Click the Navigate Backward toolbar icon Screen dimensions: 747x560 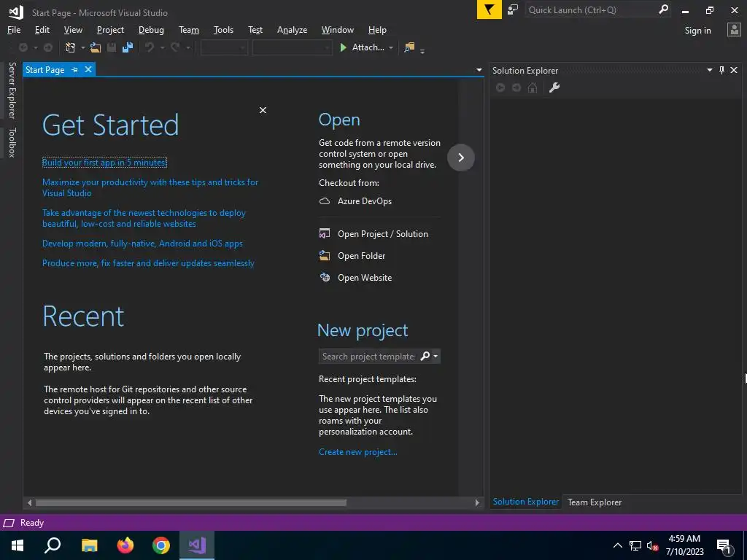pos(23,47)
